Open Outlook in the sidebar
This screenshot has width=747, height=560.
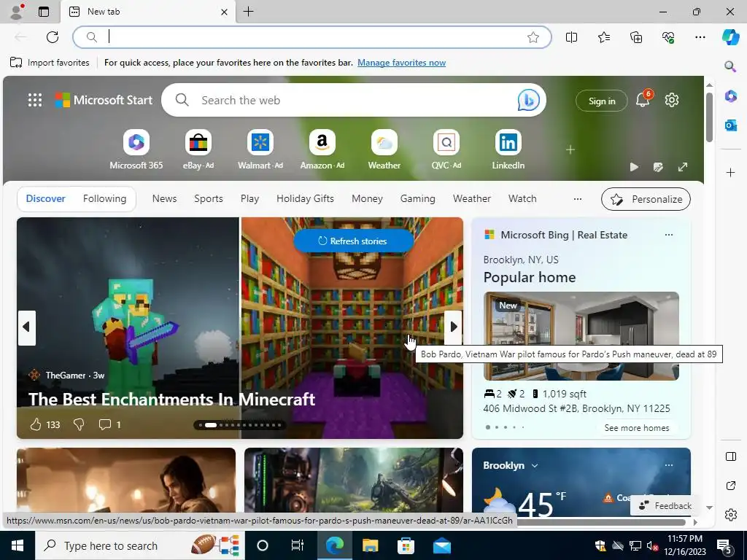tap(730, 125)
